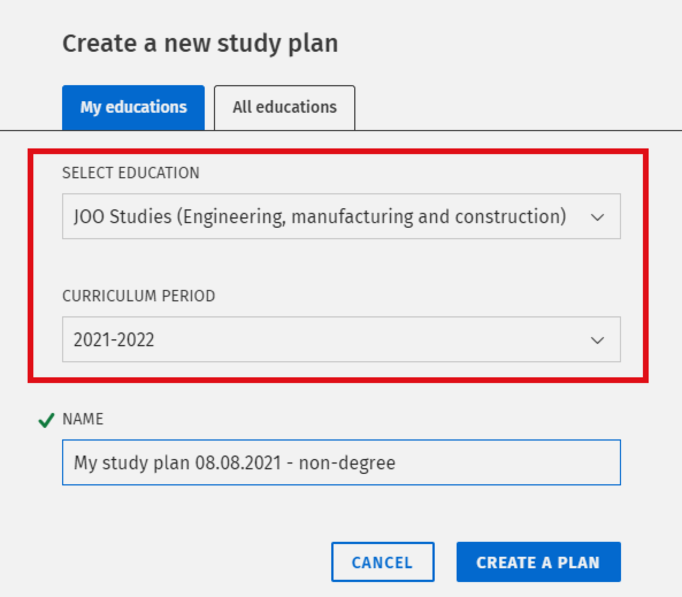The height and width of the screenshot is (597, 682).
Task: Switch to the My educations tab
Action: tap(133, 107)
